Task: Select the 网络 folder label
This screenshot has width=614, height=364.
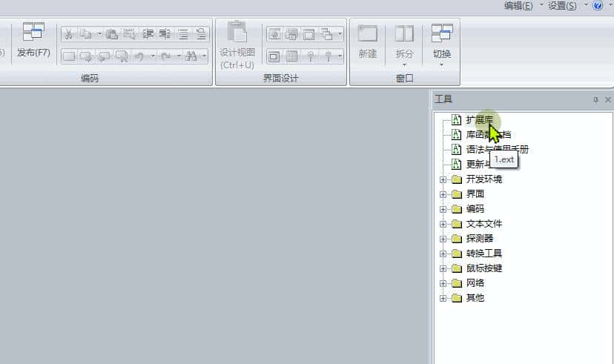Action: pos(475,283)
